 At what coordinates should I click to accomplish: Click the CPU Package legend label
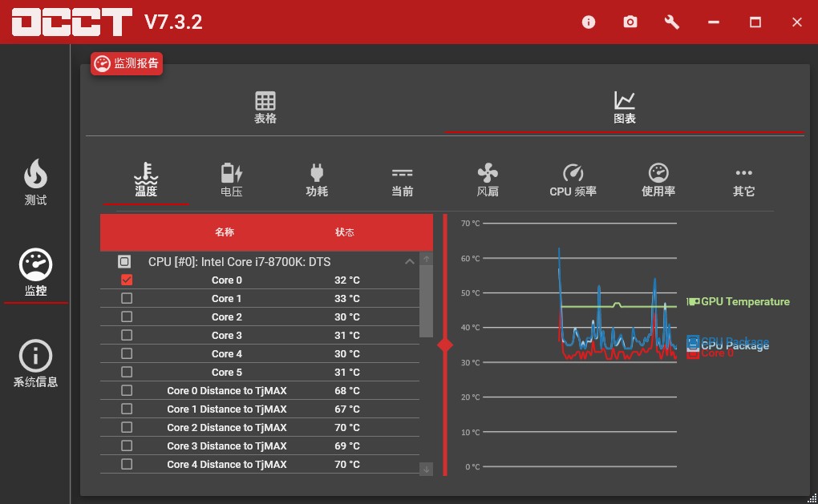735,344
